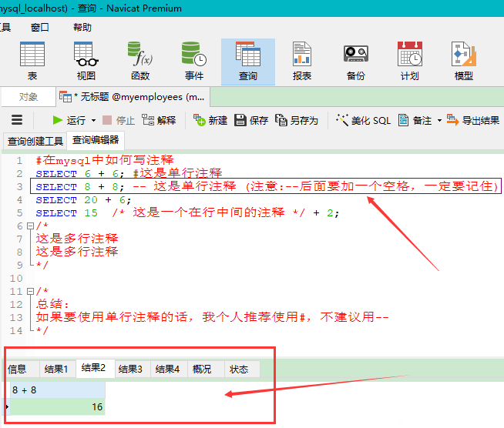Click the 总结: text on line 12
The image size is (504, 428).
tap(52, 304)
